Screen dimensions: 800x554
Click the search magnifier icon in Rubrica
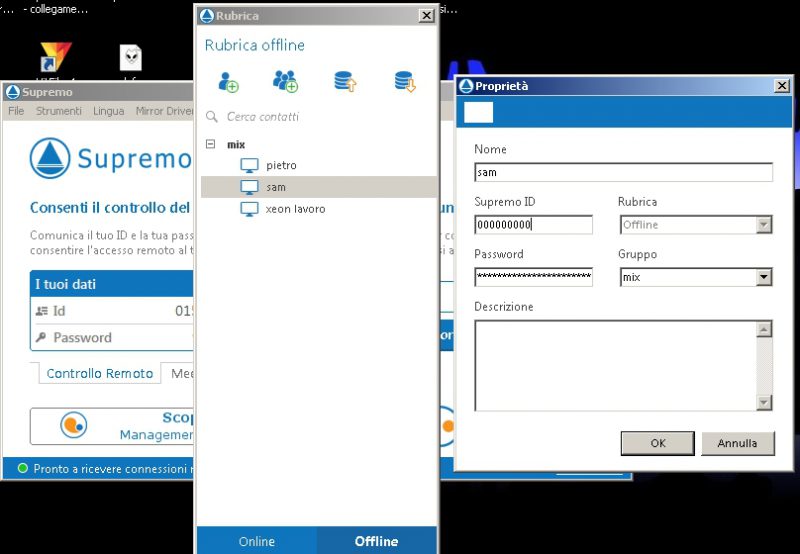click(x=212, y=117)
